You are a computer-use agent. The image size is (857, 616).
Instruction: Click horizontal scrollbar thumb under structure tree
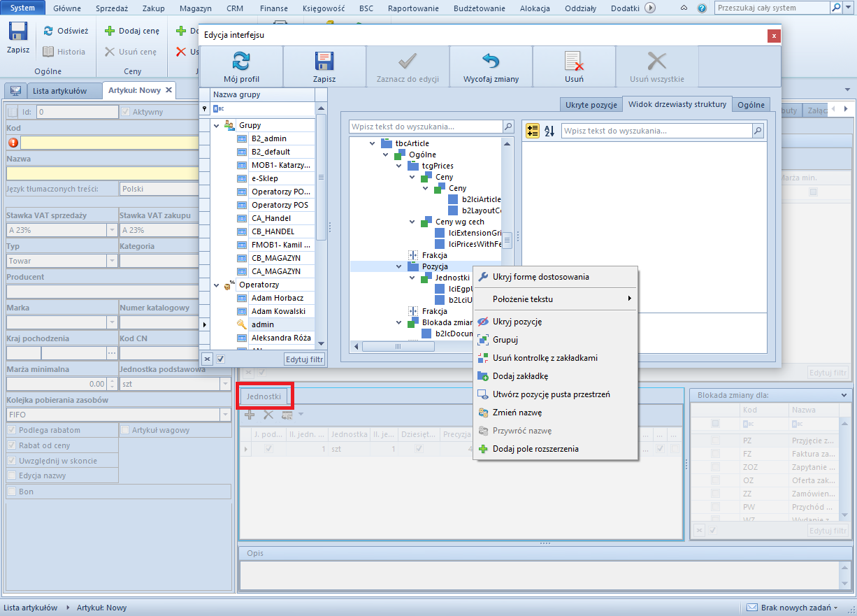coord(398,346)
